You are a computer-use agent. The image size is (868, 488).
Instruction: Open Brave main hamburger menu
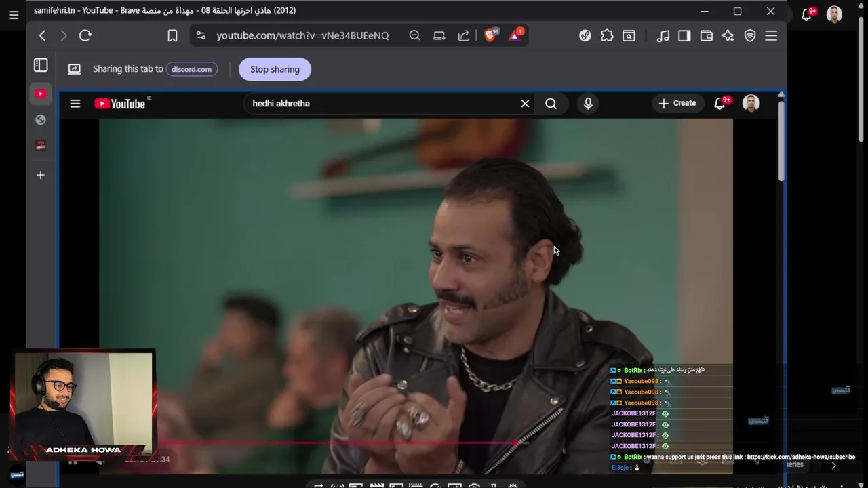(x=771, y=35)
